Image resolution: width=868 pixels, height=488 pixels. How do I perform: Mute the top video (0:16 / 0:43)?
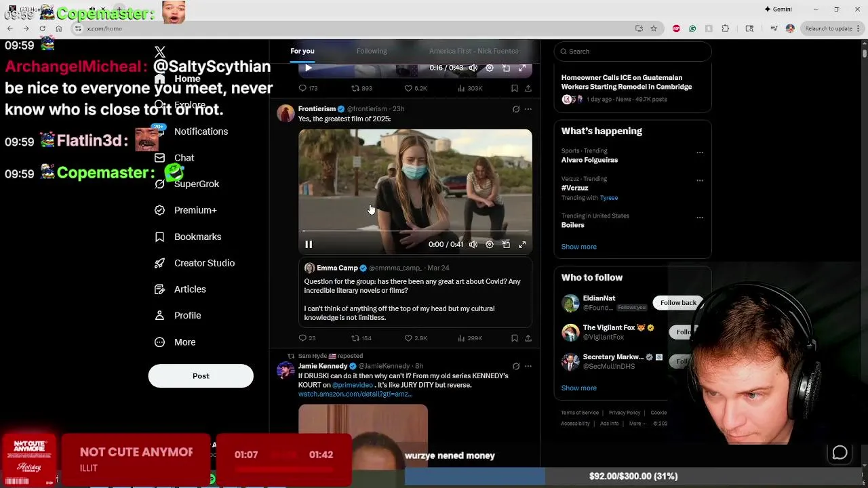[x=473, y=68]
